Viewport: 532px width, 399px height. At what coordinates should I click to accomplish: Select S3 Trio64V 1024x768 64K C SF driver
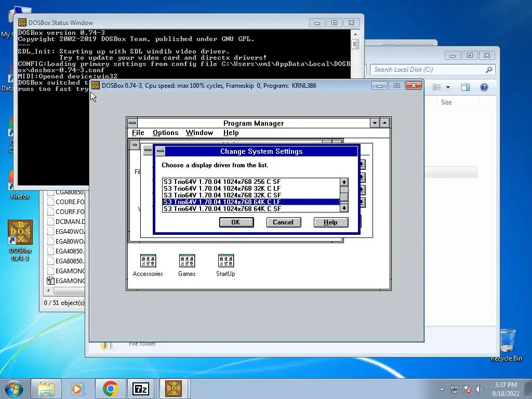[x=251, y=209]
